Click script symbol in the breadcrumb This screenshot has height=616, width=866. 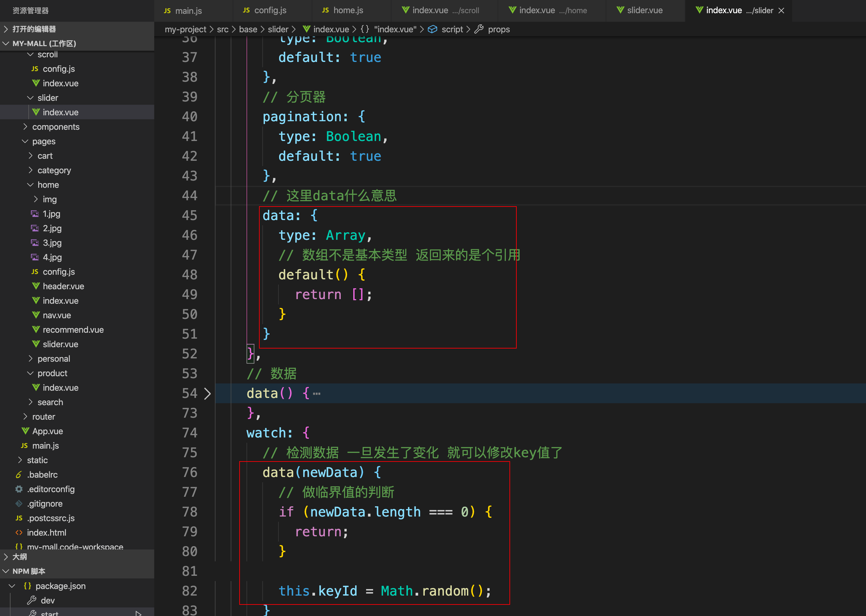coord(446,29)
